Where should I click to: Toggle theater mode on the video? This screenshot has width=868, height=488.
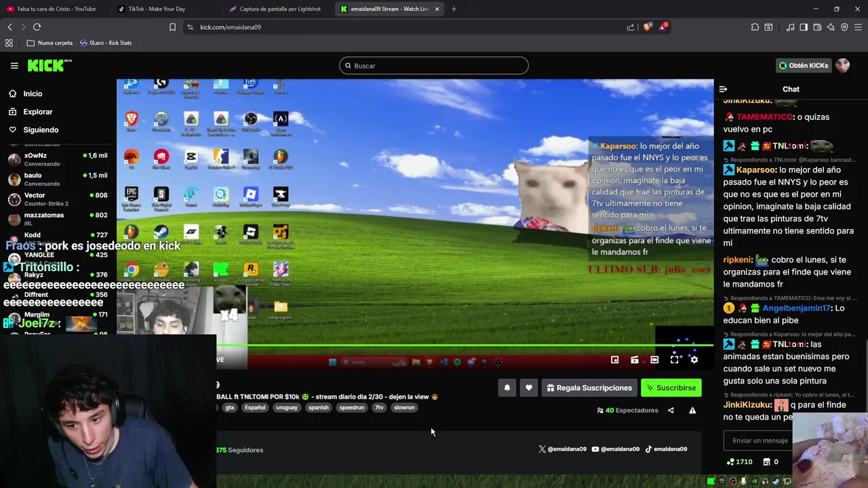pos(654,360)
